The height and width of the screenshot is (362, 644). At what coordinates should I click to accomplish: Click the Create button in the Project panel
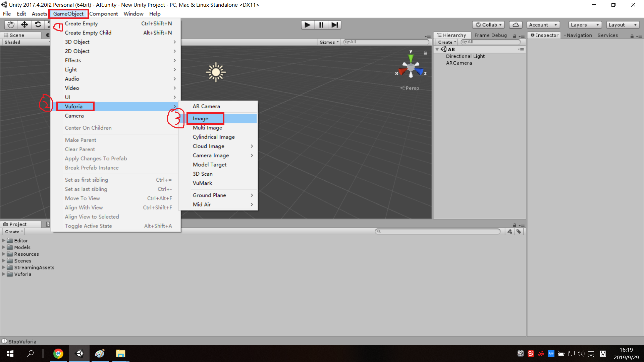coord(13,231)
